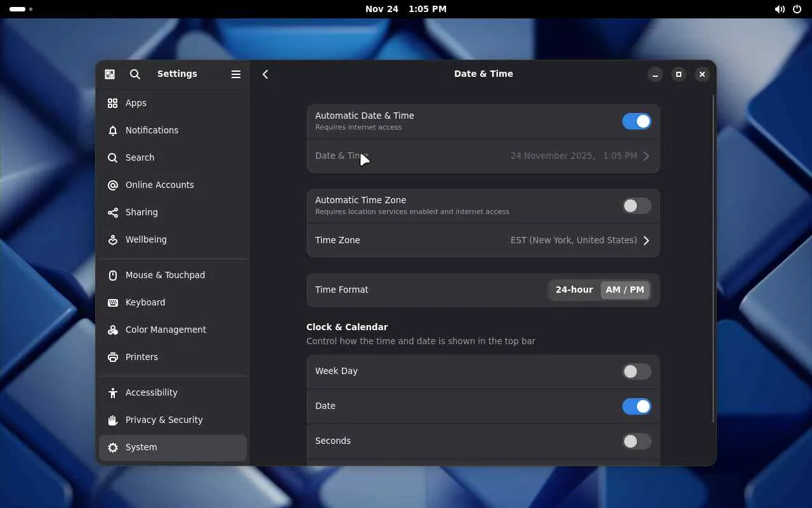Open the Sharing settings panel
The height and width of the screenshot is (508, 812).
click(x=173, y=212)
